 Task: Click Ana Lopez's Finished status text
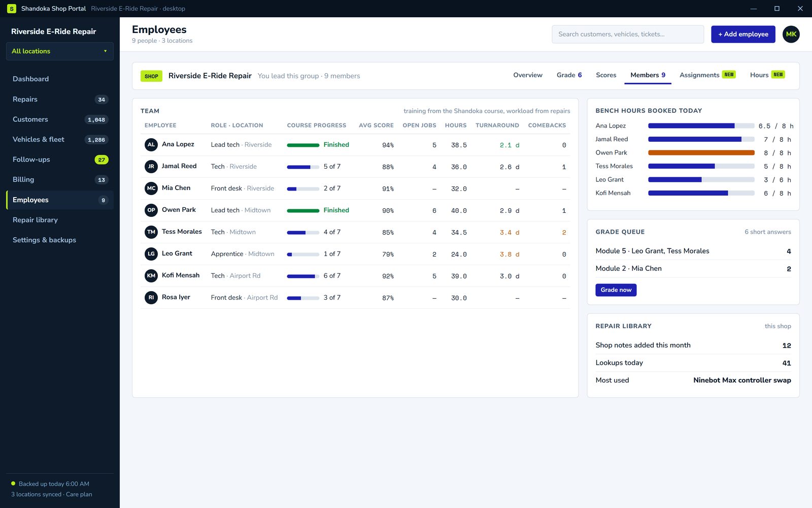pyautogui.click(x=336, y=145)
